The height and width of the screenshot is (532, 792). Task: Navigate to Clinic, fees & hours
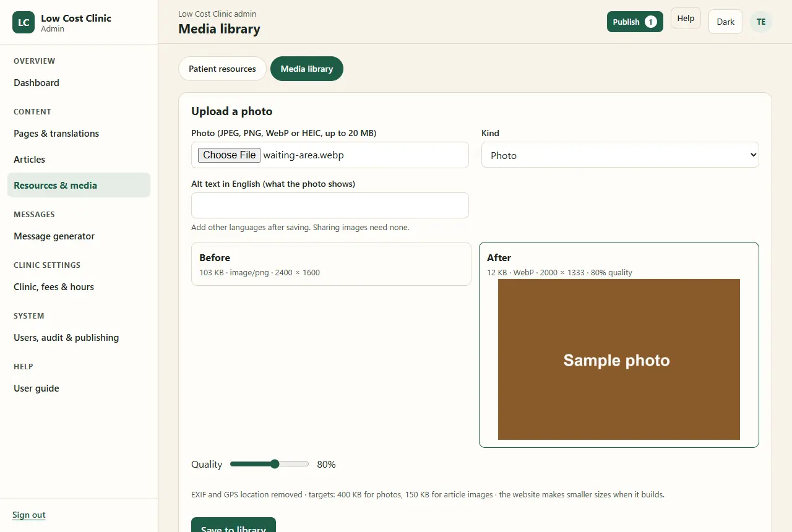click(79, 287)
